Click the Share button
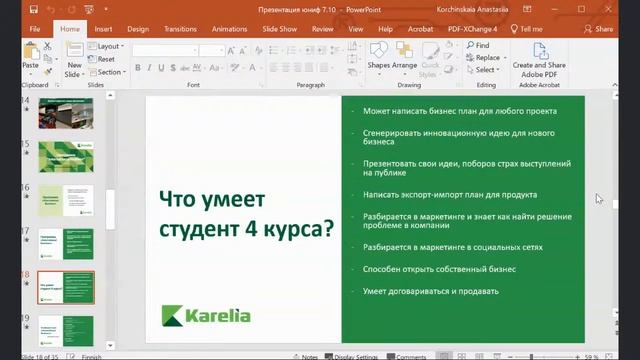The width and height of the screenshot is (640, 360). click(x=598, y=29)
